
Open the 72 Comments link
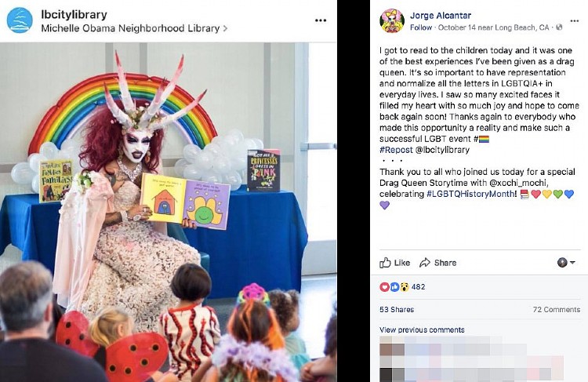click(557, 310)
